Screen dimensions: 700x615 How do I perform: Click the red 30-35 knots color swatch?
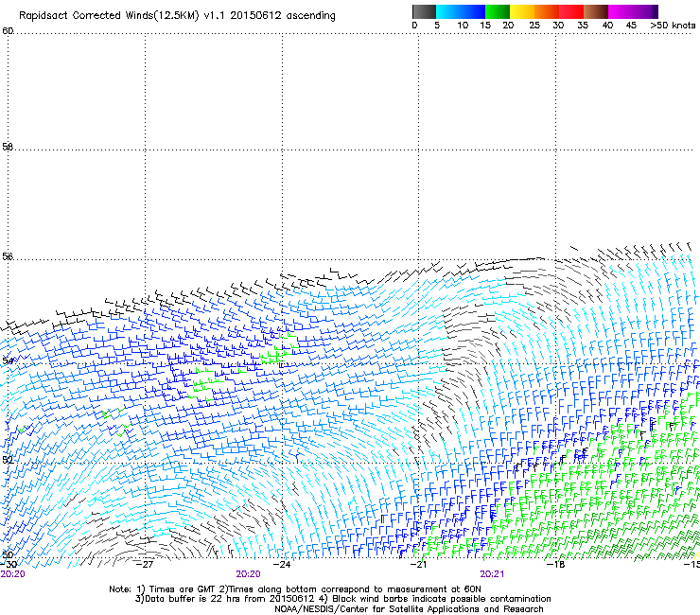coord(571,11)
